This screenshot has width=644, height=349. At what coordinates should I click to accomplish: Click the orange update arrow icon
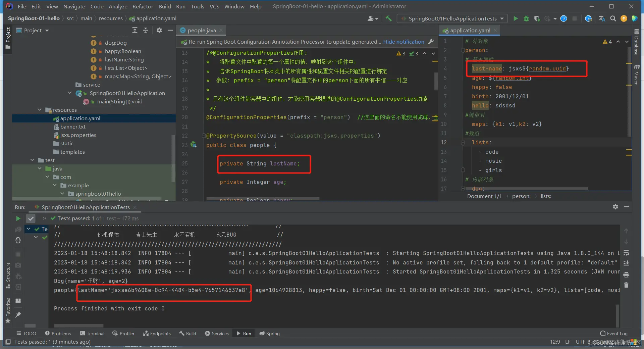pyautogui.click(x=624, y=18)
